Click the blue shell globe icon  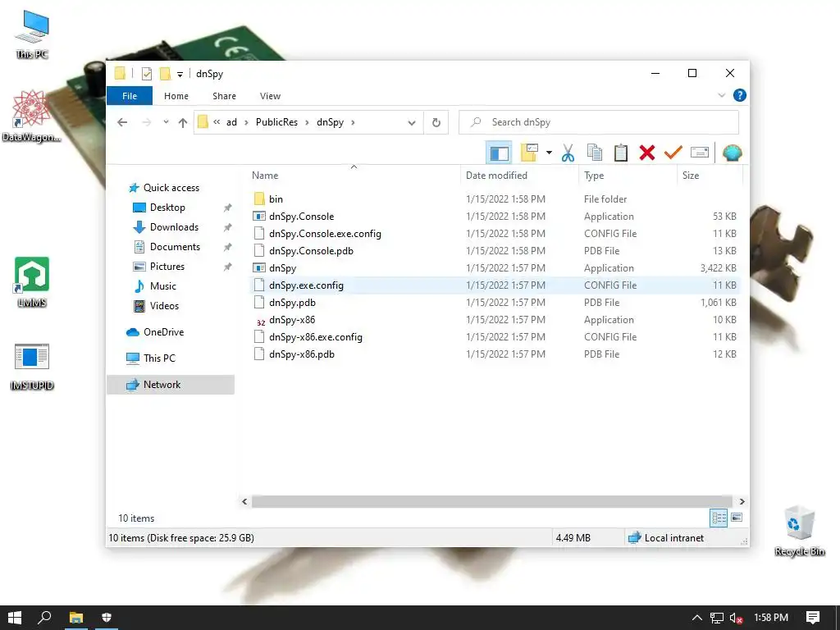click(x=732, y=153)
